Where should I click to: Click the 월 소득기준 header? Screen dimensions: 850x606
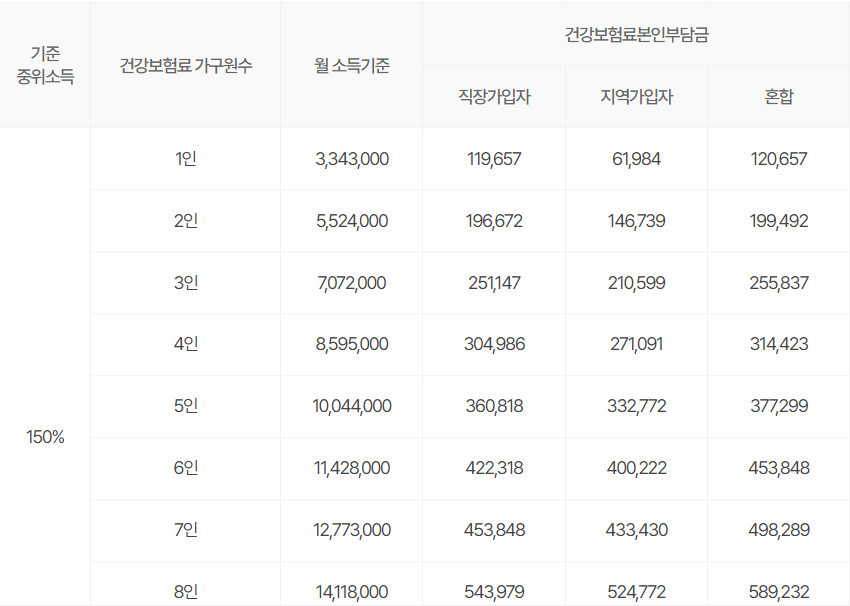(351, 66)
